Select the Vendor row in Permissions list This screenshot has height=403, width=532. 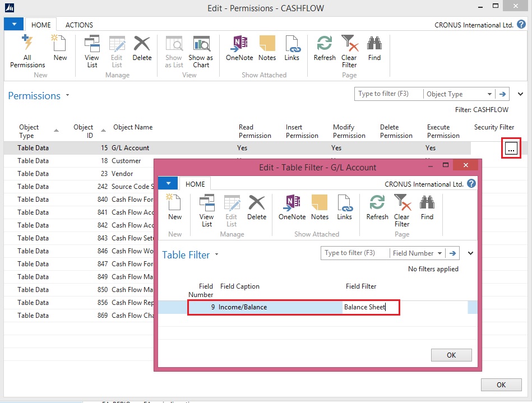point(122,174)
